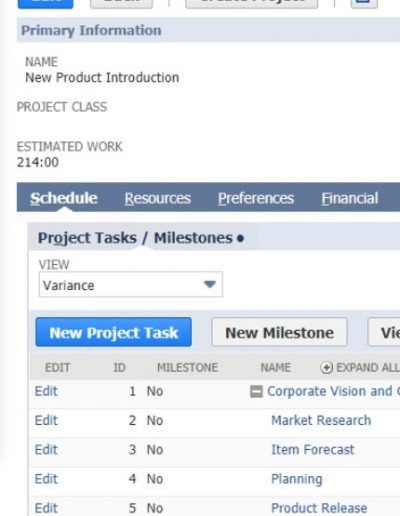The image size is (400, 516).
Task: Open the Variance view dropdown
Action: (x=131, y=285)
